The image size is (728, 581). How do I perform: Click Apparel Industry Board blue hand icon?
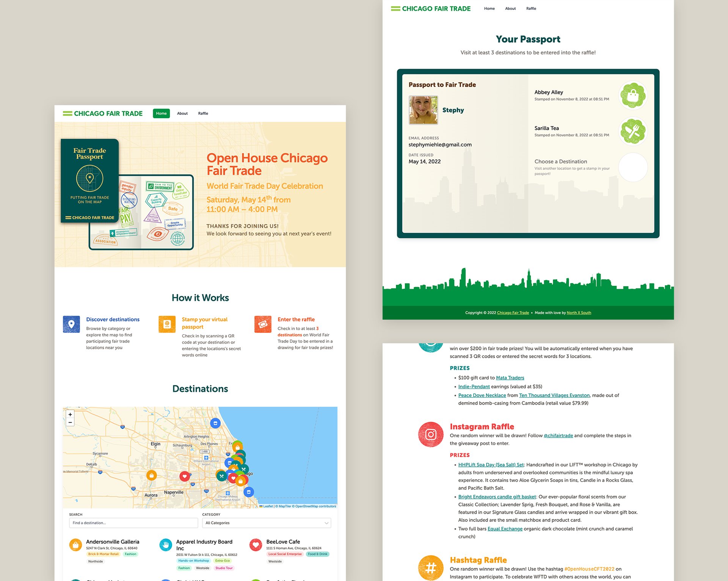click(166, 545)
